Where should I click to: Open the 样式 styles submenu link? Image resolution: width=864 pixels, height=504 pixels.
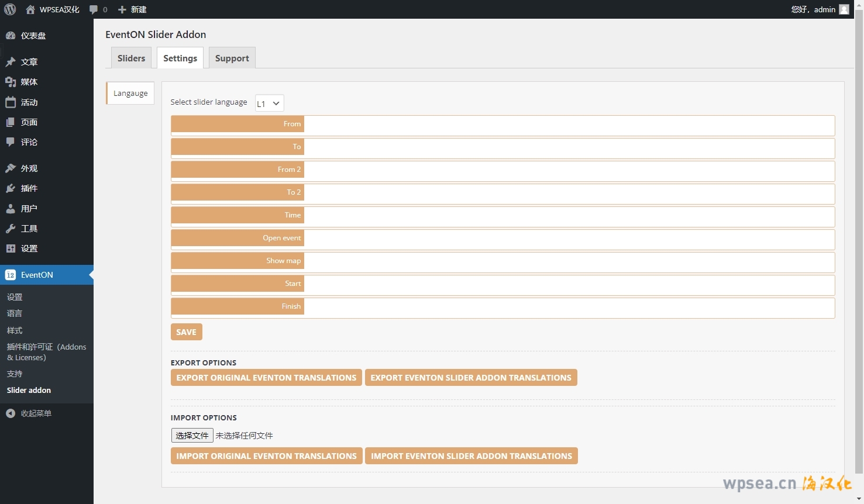15,330
